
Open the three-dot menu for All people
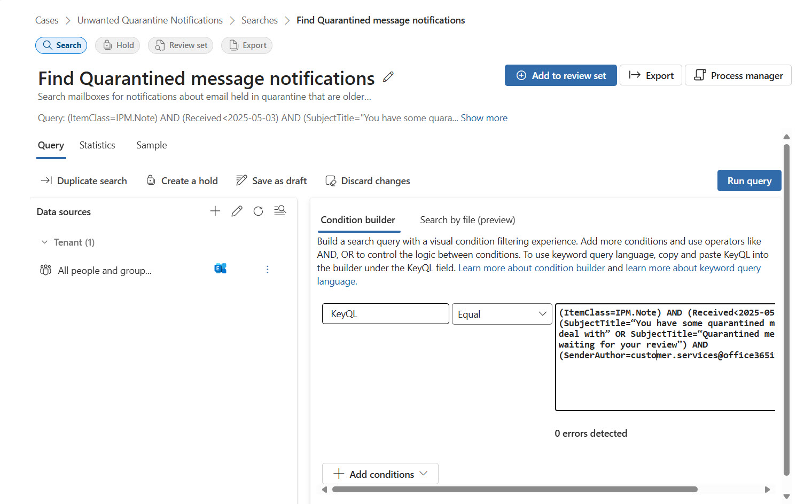[268, 270]
